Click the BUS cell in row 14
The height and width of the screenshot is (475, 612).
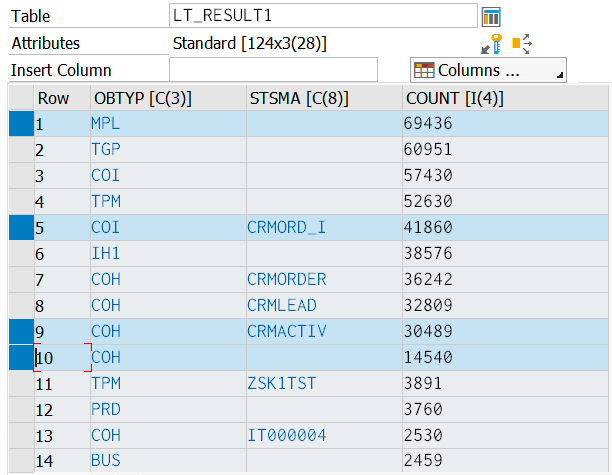coord(168,461)
